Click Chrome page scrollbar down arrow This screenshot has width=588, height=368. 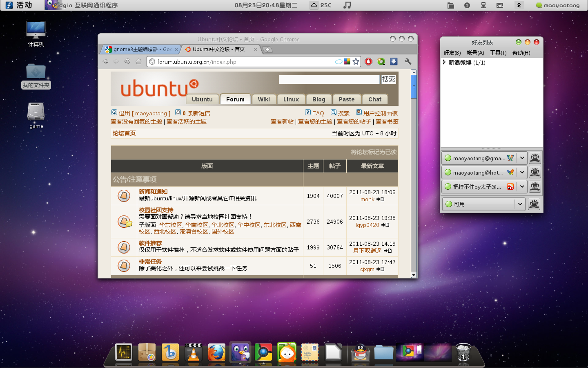[414, 275]
